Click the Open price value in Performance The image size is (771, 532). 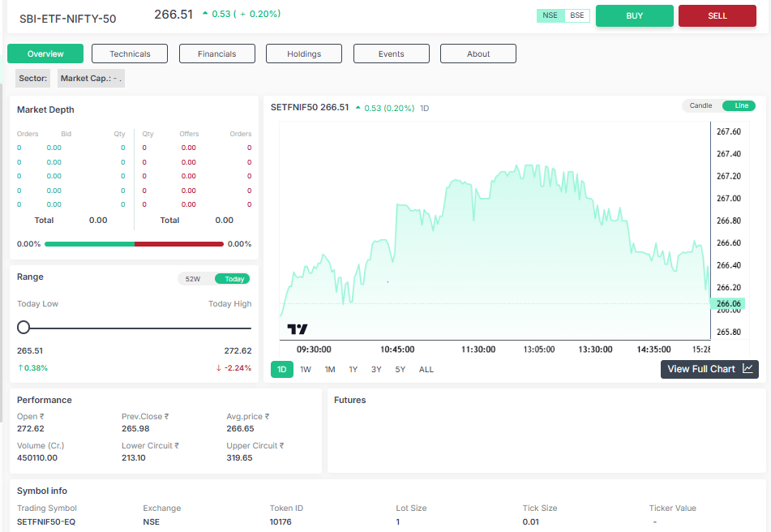[31, 428]
